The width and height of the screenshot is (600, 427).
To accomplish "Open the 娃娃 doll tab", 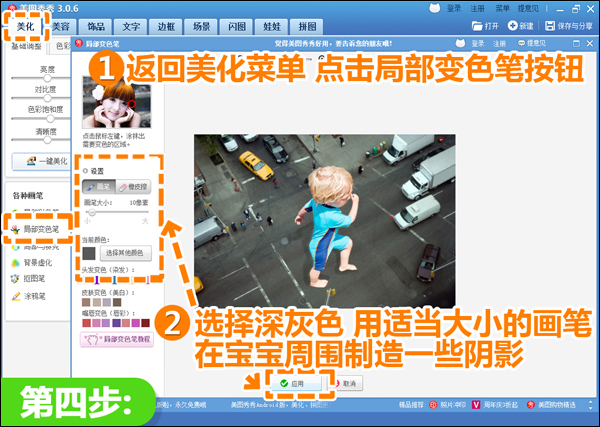I will (x=272, y=26).
